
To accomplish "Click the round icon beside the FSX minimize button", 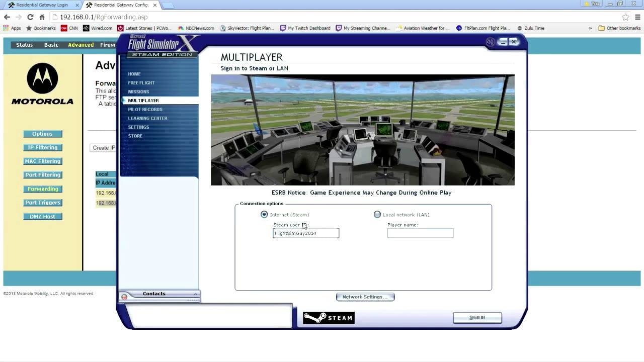I will point(490,42).
